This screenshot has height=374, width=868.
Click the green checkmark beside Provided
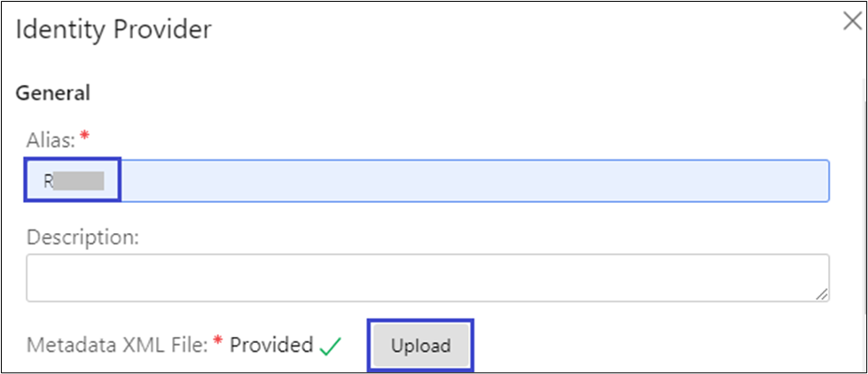point(331,347)
